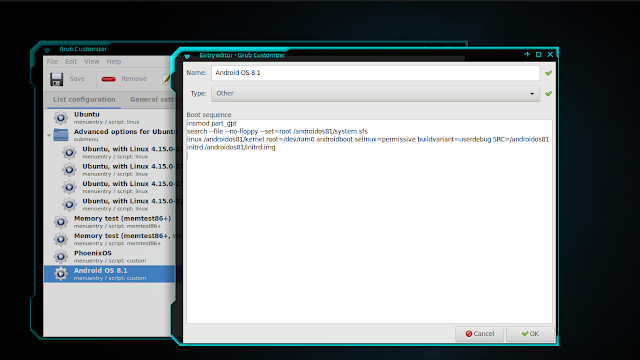The height and width of the screenshot is (360, 640).
Task: Click the green checkmark beside Type dropdown
Action: click(548, 93)
